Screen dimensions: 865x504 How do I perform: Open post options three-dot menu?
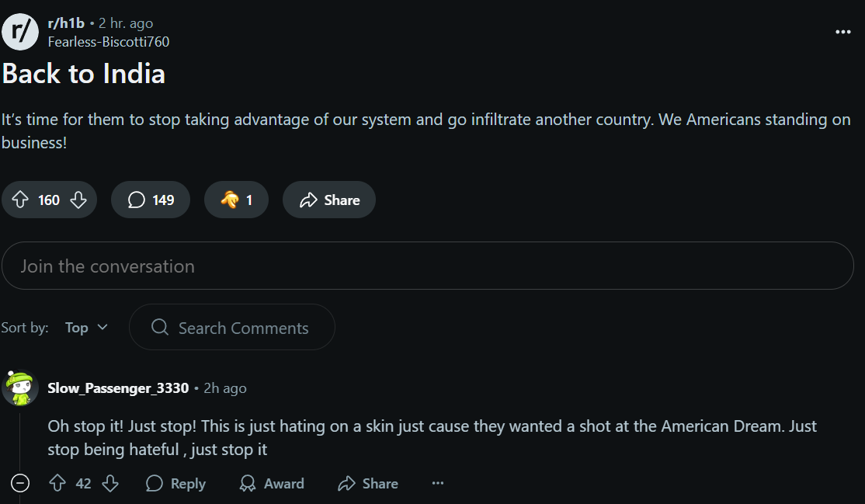pyautogui.click(x=843, y=32)
